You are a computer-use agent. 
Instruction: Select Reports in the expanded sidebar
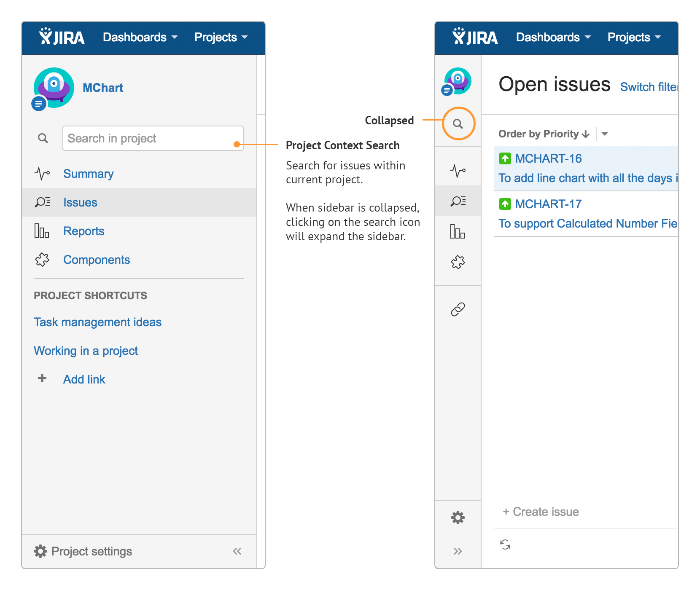pos(83,231)
